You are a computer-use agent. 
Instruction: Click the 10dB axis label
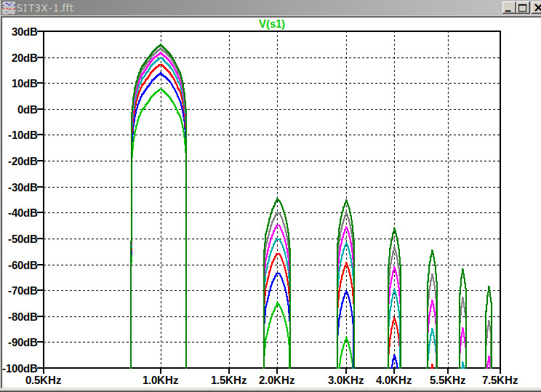pos(24,84)
